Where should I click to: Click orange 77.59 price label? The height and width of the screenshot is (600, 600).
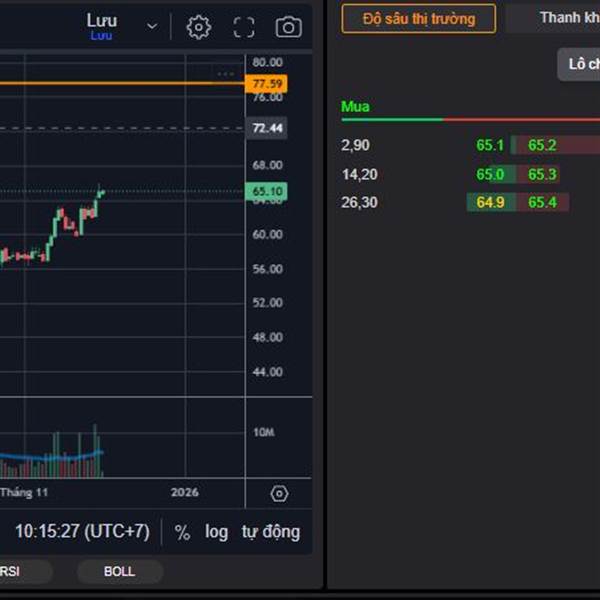click(268, 84)
